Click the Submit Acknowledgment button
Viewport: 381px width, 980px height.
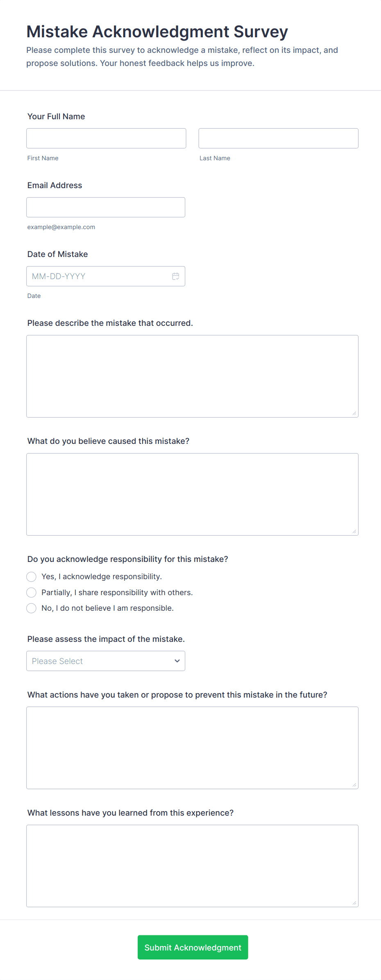[x=193, y=947]
